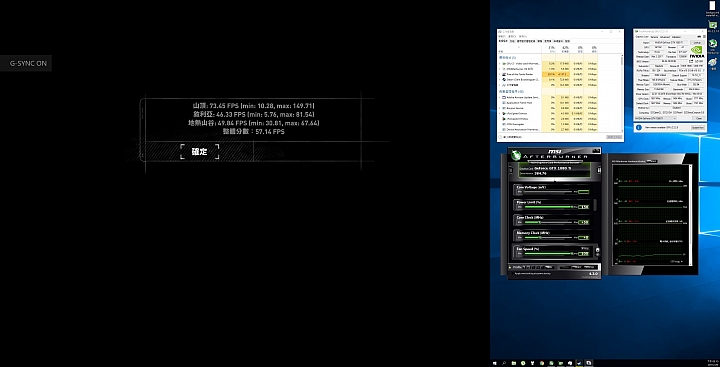Image resolution: width=720 pixels, height=367 pixels.
Task: Adjust the Core Clock slider in Afterburner
Action: click(x=548, y=222)
